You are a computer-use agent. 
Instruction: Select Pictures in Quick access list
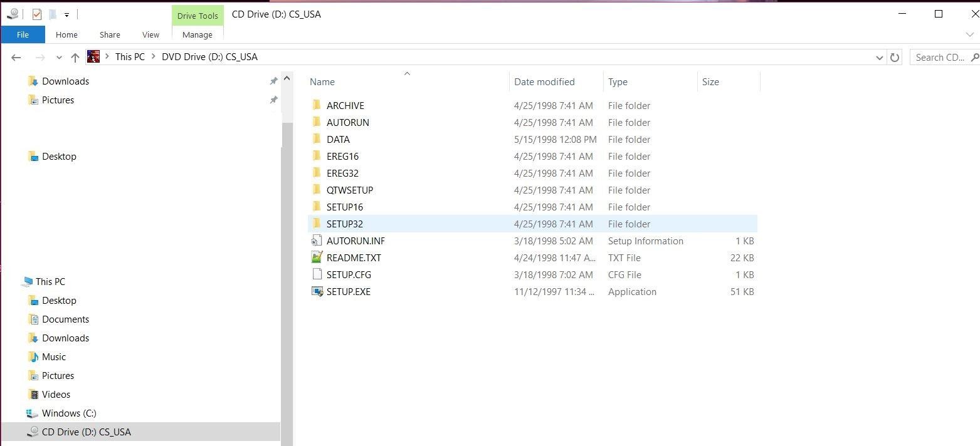pos(58,100)
